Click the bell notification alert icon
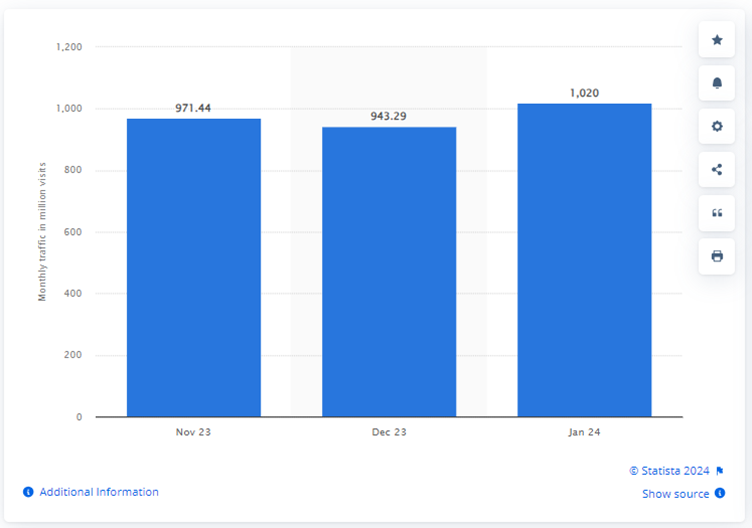Image resolution: width=752 pixels, height=528 pixels. [x=717, y=83]
